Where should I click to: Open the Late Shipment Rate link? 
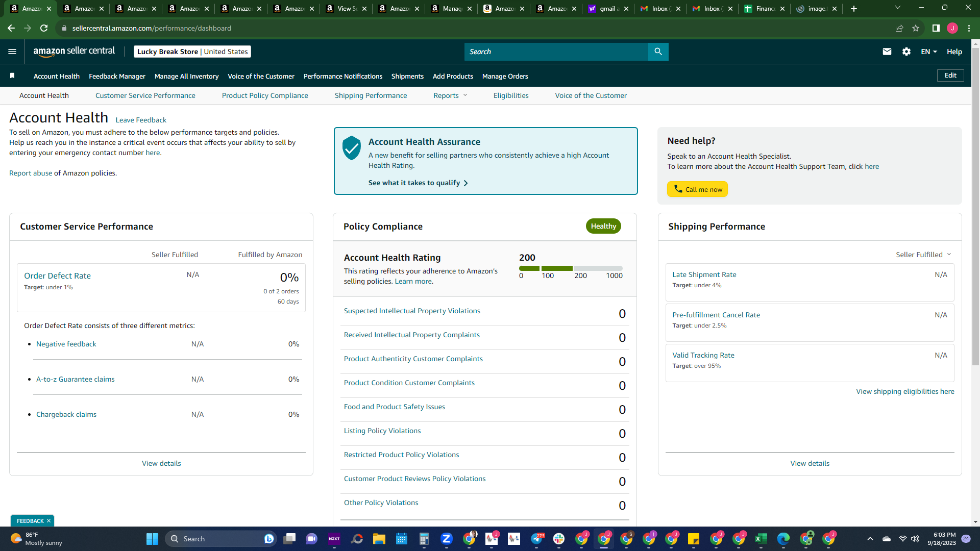[704, 274]
